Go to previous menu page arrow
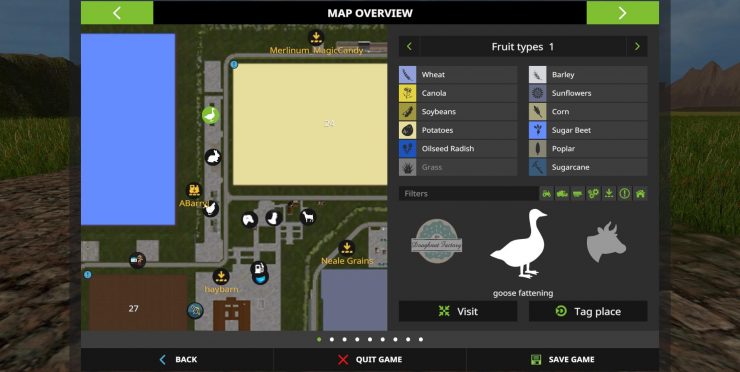This screenshot has height=372, width=740. [x=117, y=13]
